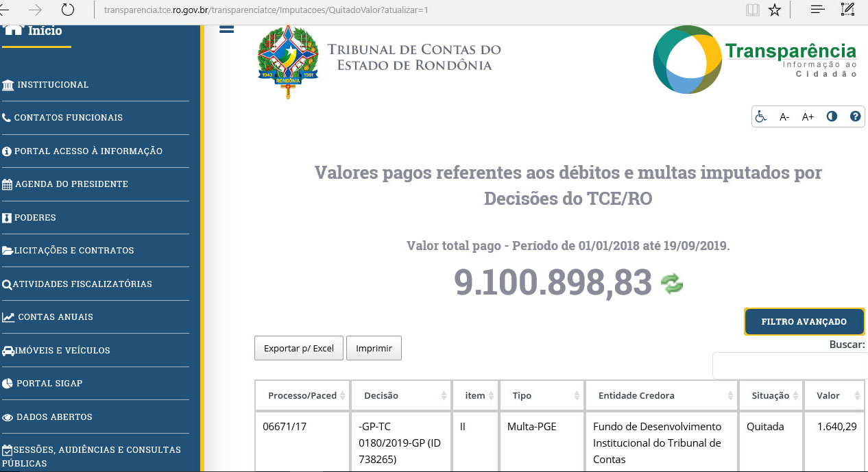Viewport: 868px width, 472px height.
Task: Sort table by Valor column
Action: [x=834, y=395]
